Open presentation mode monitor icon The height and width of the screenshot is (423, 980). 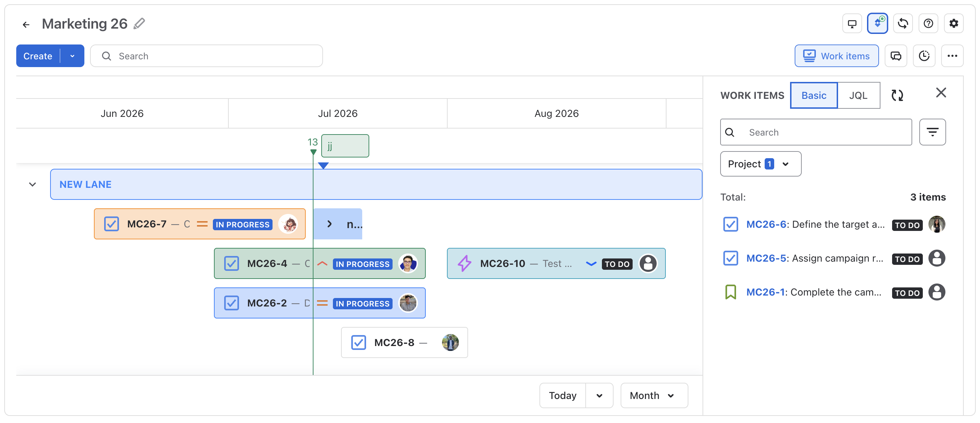(x=852, y=24)
